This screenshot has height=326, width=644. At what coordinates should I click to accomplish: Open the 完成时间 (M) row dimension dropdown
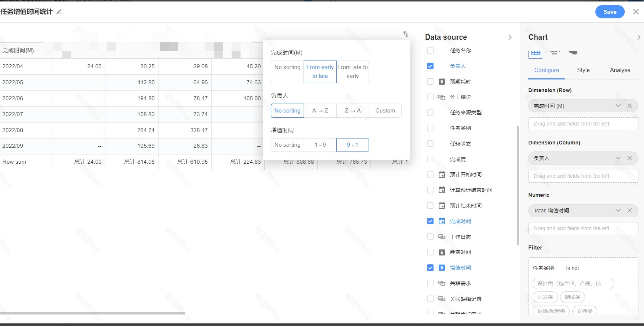click(x=618, y=106)
